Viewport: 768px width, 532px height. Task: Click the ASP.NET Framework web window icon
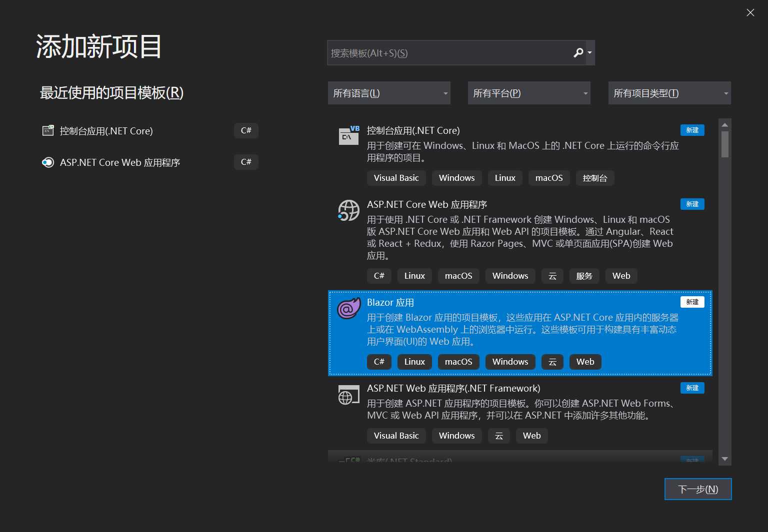point(348,395)
